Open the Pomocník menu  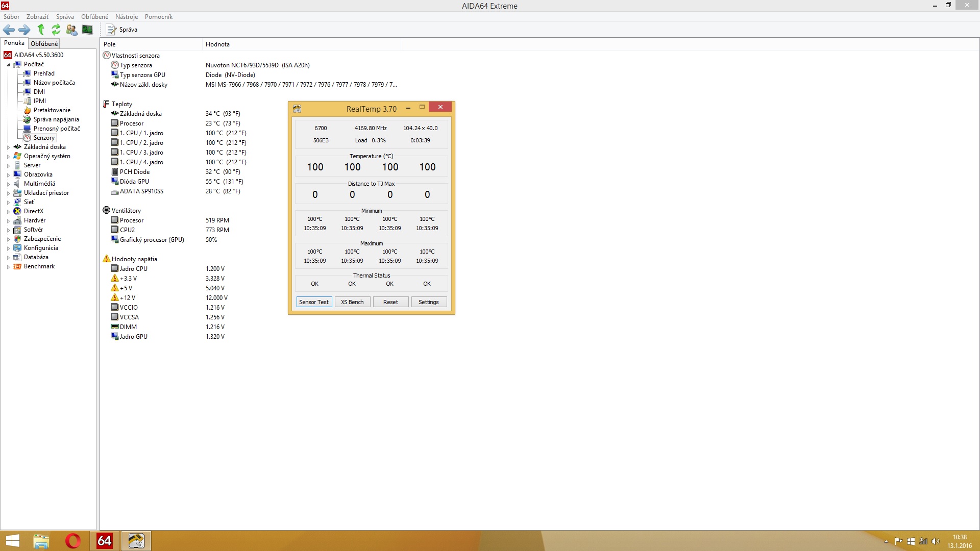click(x=159, y=17)
